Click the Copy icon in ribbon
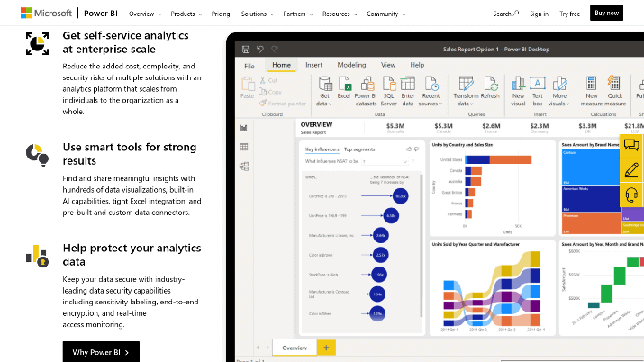 tap(263, 92)
